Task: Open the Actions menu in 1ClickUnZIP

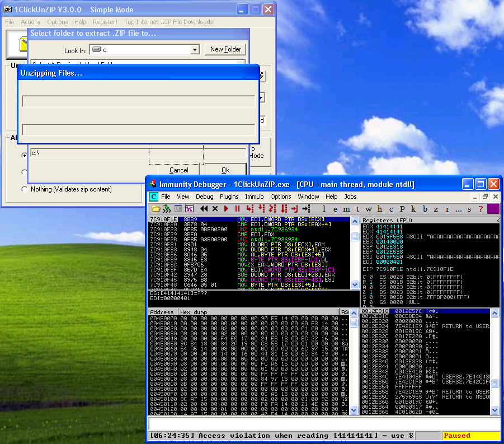Action: pos(31,22)
